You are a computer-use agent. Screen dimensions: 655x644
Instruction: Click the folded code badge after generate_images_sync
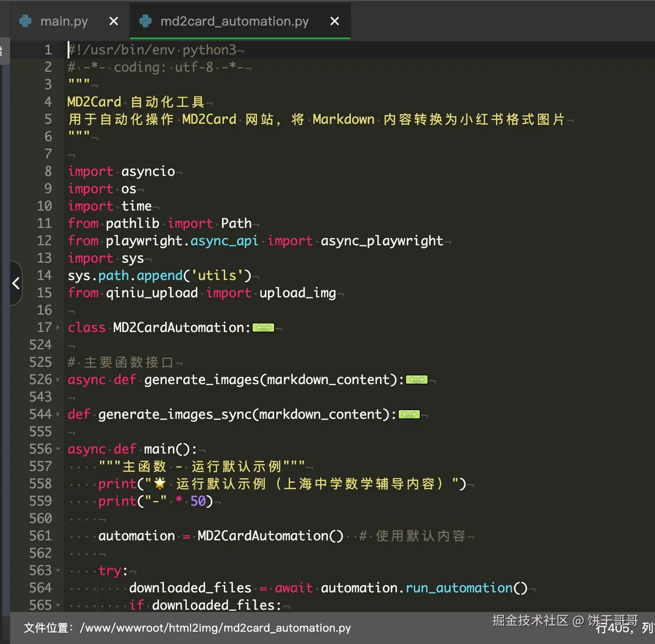(x=409, y=415)
